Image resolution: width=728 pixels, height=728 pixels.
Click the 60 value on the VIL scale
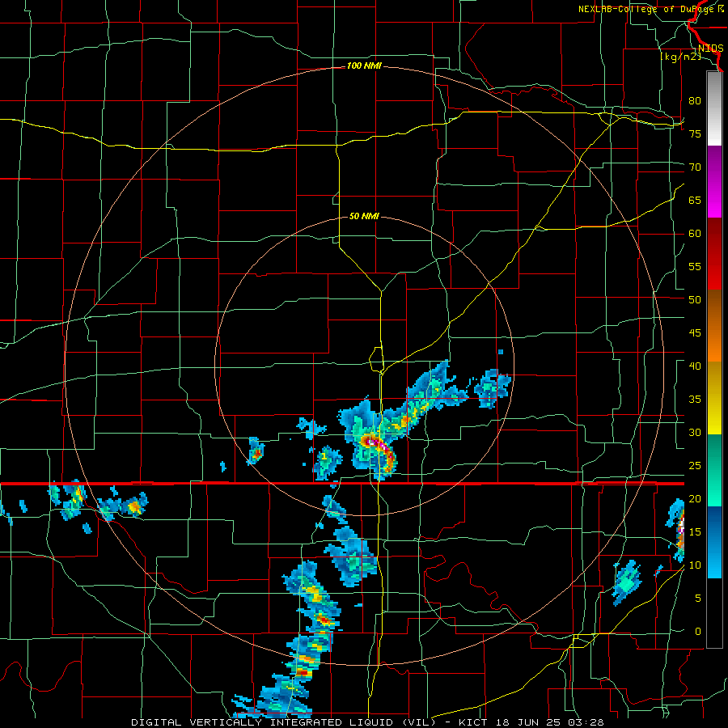coord(695,234)
